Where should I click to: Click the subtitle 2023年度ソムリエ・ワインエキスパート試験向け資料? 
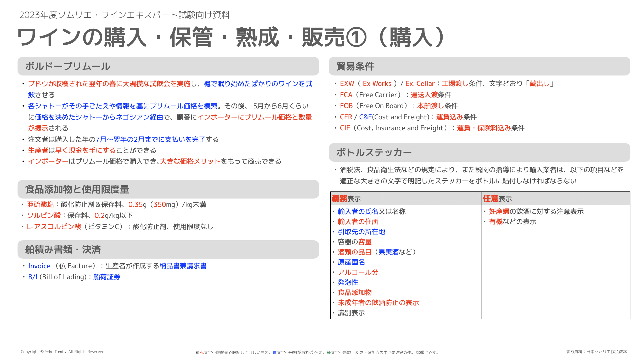coord(125,15)
